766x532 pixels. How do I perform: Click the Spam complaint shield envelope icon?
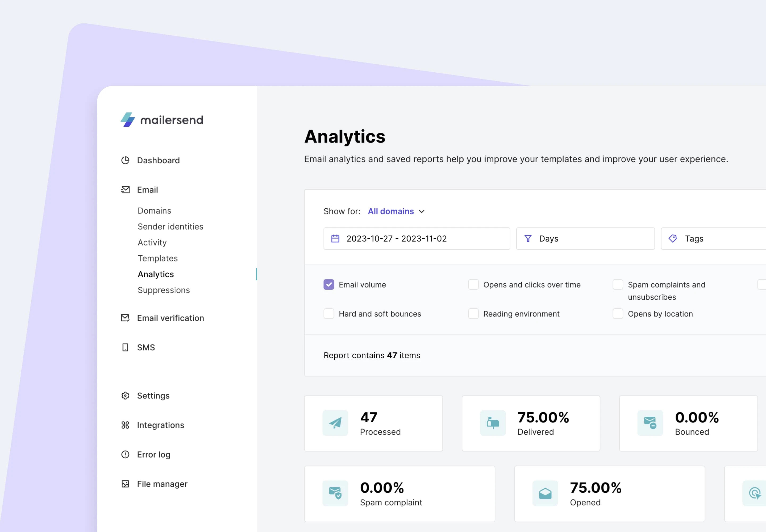[x=335, y=493]
